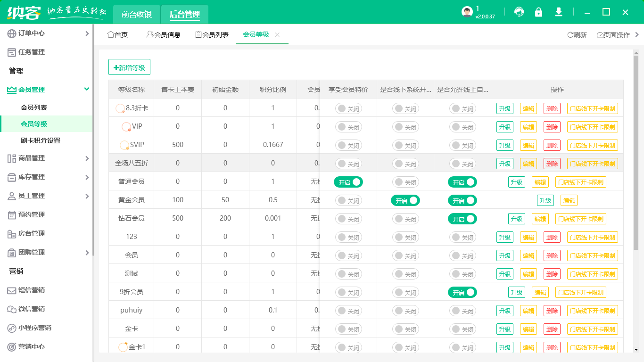Expand the 商品管理 sidebar menu
Image resolution: width=644 pixels, height=362 pixels.
tap(47, 158)
